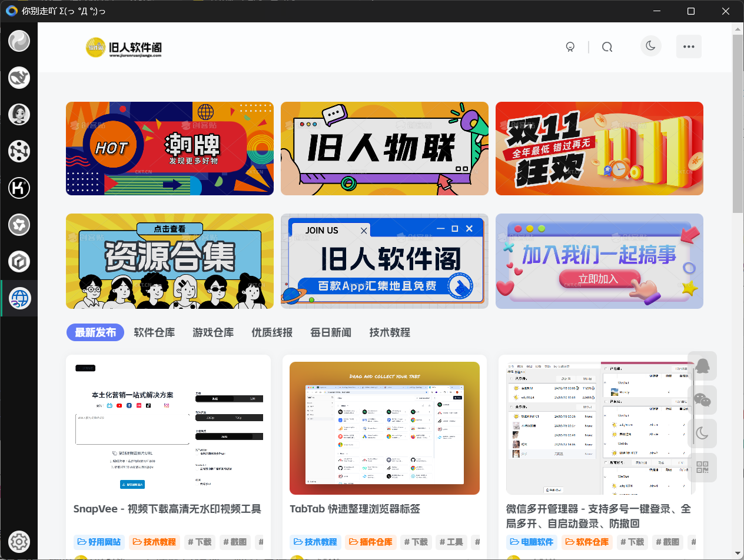
Task: Click the user avatar icon in the header
Action: [570, 46]
